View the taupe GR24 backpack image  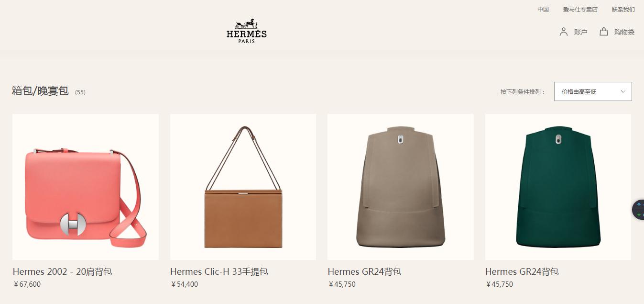pos(401,187)
